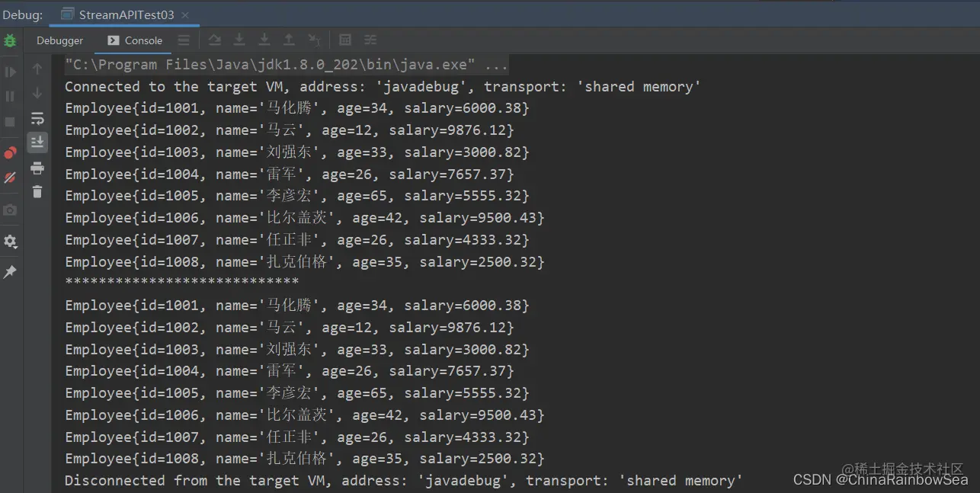Click the Run to Cursor icon
The width and height of the screenshot is (980, 493).
pyautogui.click(x=314, y=40)
